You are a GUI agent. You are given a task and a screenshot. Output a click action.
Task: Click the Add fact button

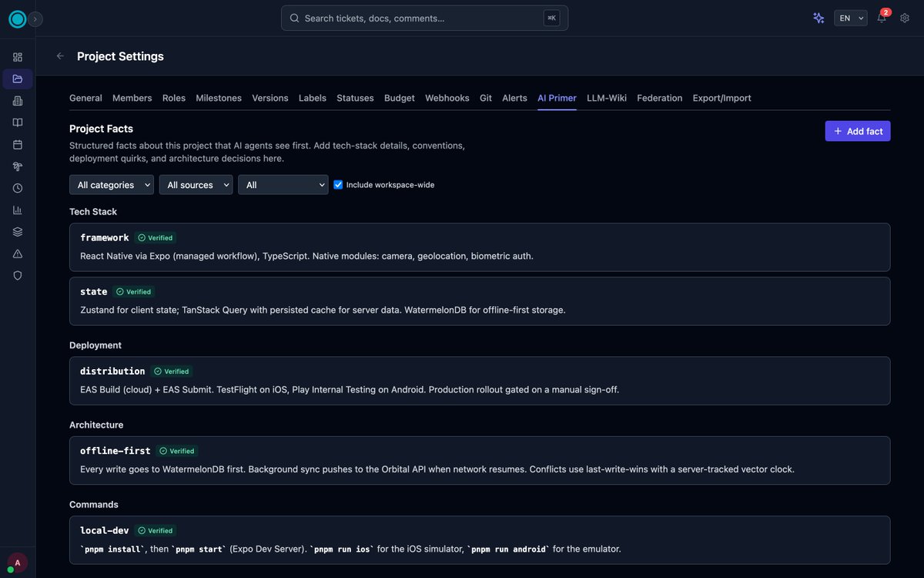[x=858, y=131]
